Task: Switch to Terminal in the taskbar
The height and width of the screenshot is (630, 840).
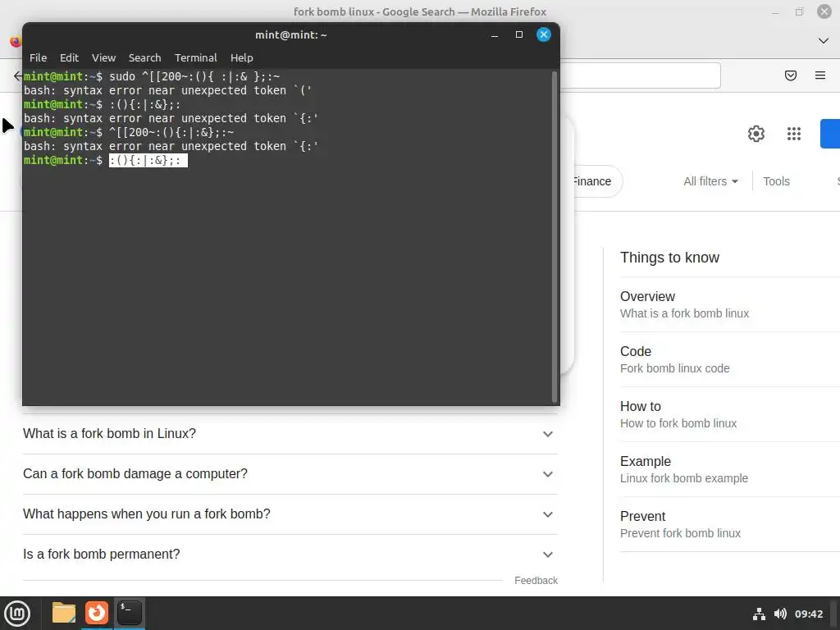Action: coord(129,613)
